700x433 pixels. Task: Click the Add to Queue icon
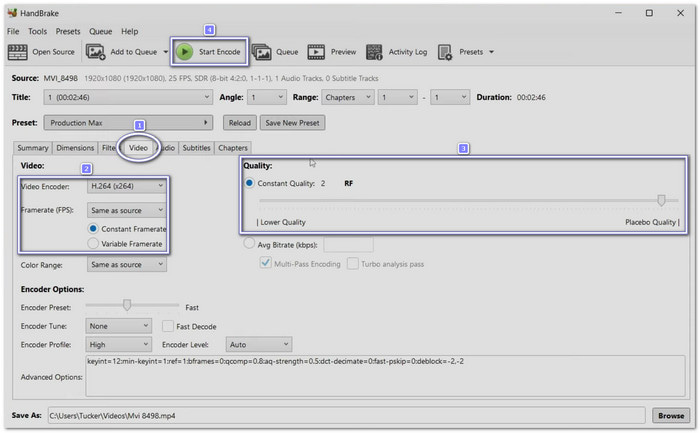tap(97, 52)
